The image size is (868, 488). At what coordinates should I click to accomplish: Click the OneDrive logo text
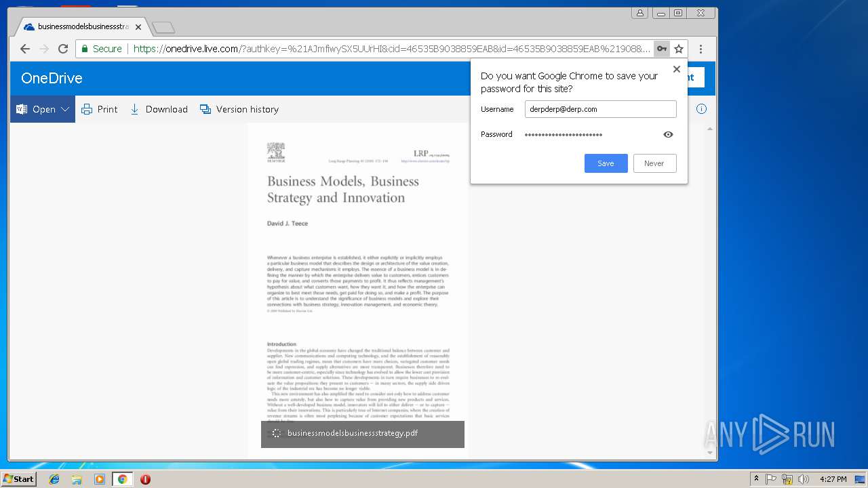(x=52, y=78)
